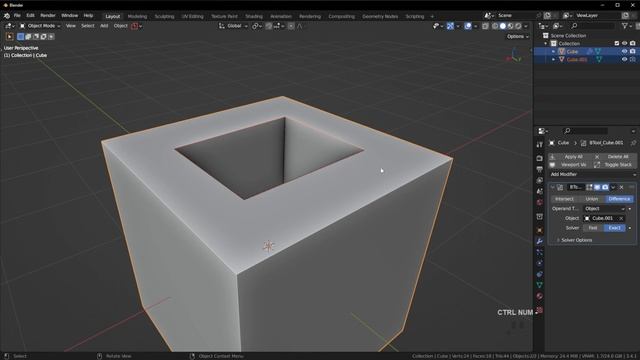Switch to the Sculpting workspace tab
This screenshot has height=360, width=640.
click(x=164, y=16)
